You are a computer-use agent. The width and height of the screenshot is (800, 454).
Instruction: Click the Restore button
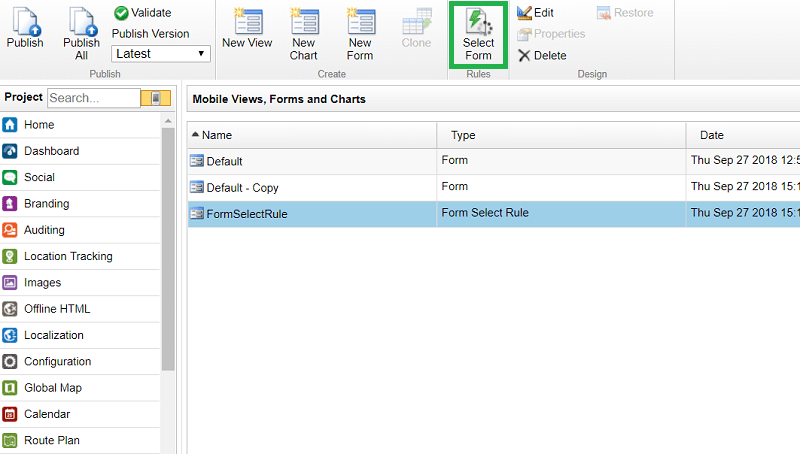point(625,13)
